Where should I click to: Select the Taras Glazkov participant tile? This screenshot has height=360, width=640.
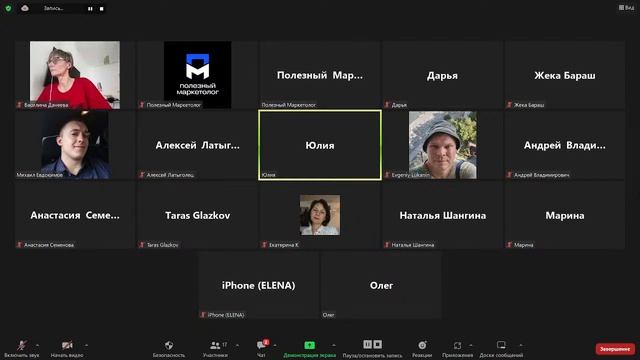[198, 215]
